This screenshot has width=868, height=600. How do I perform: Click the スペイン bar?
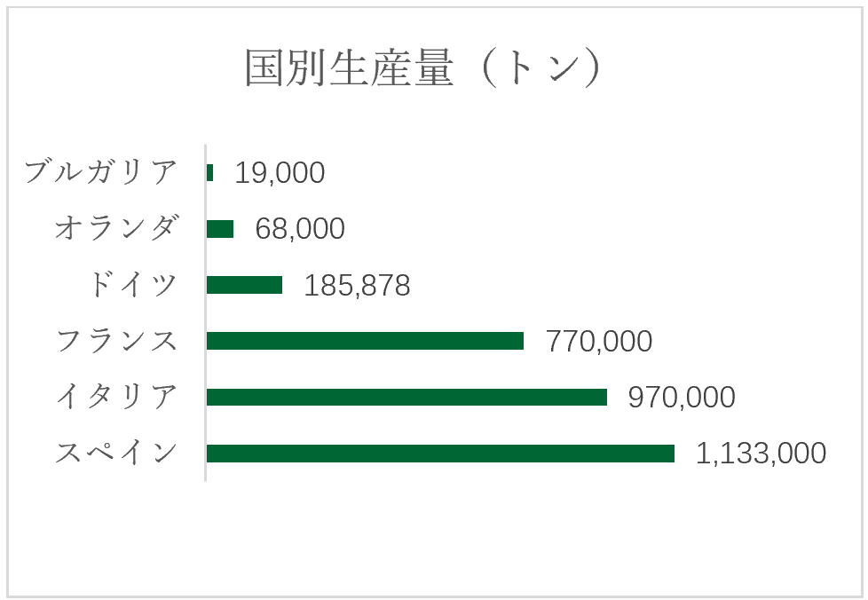(440, 454)
